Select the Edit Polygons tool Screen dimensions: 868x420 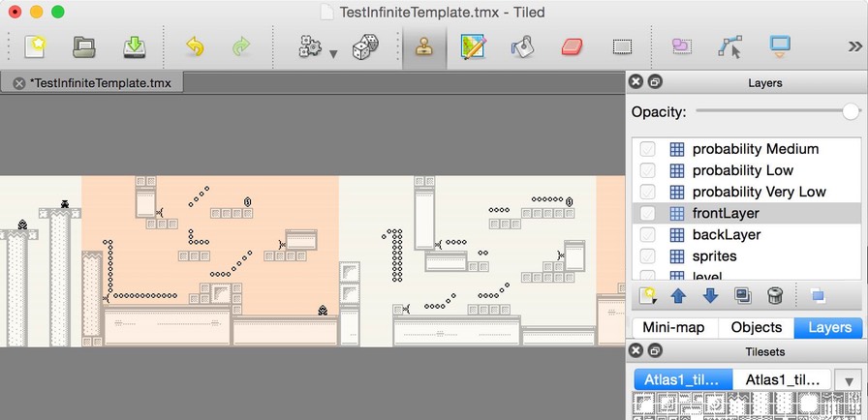(729, 47)
